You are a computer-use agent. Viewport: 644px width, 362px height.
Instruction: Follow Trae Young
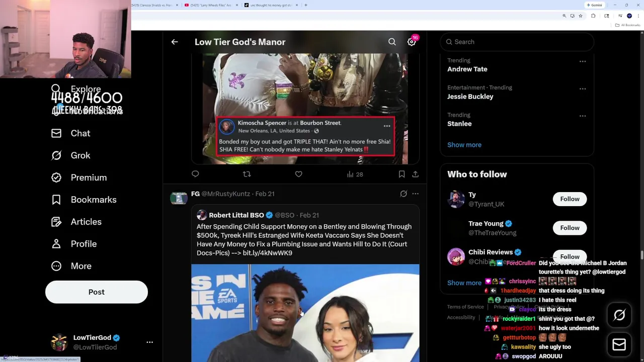tap(570, 228)
